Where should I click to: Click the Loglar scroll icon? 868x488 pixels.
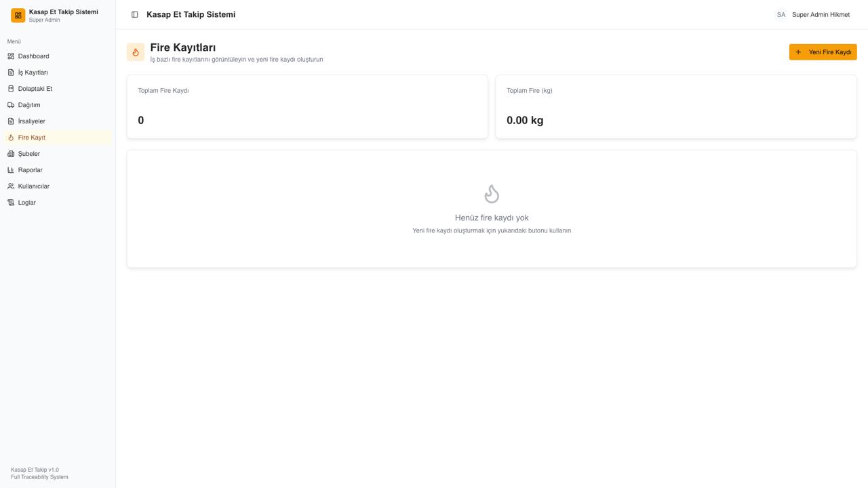(x=11, y=203)
